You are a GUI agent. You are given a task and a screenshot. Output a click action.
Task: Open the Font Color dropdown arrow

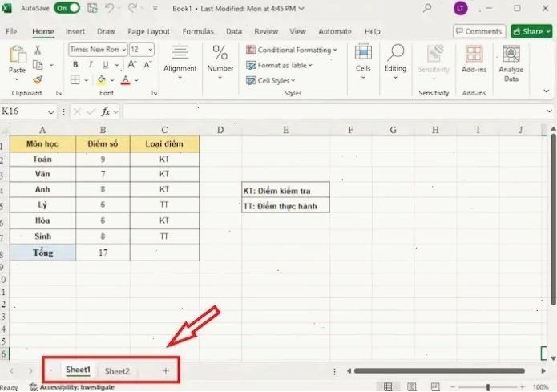click(136, 80)
